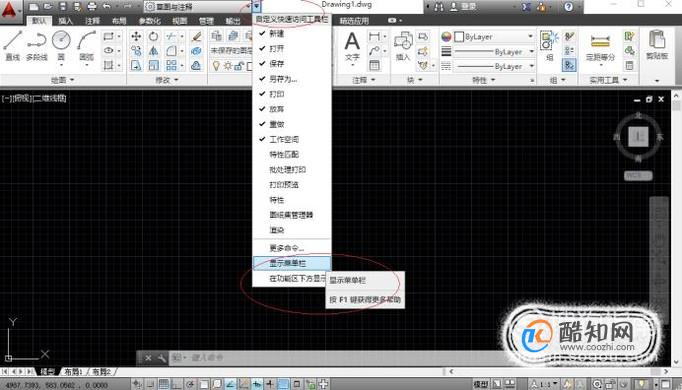Click the Rotate tool in Modify panel

[153, 37]
